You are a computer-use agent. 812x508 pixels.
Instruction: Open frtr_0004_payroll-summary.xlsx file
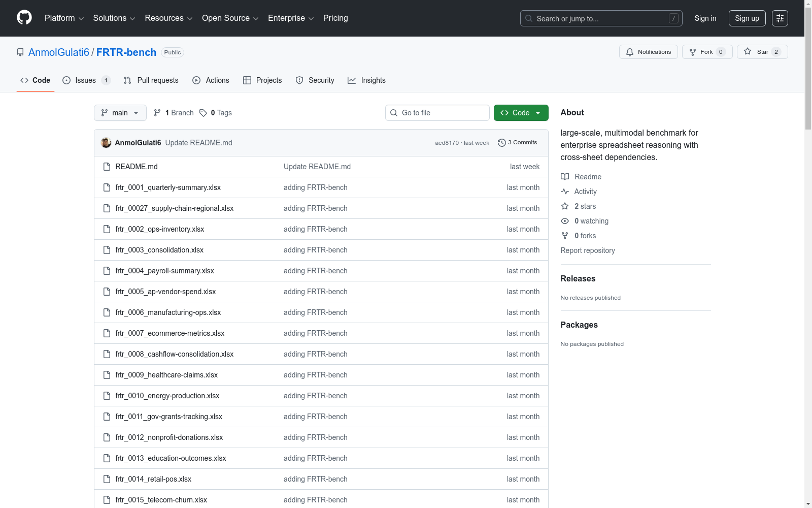165,271
